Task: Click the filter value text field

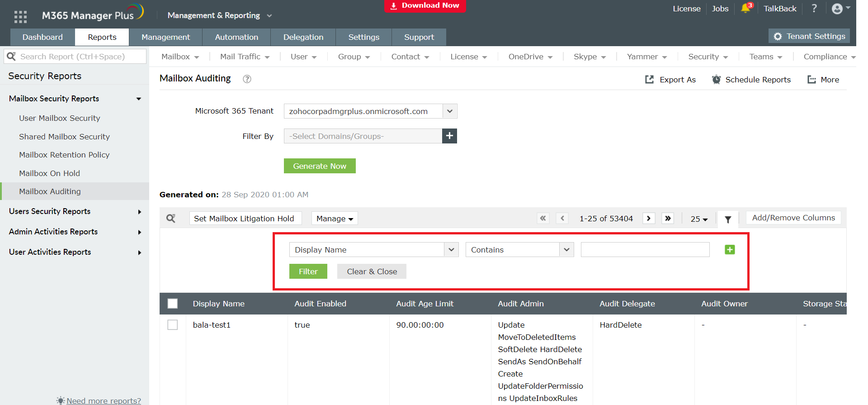Action: pyautogui.click(x=645, y=250)
